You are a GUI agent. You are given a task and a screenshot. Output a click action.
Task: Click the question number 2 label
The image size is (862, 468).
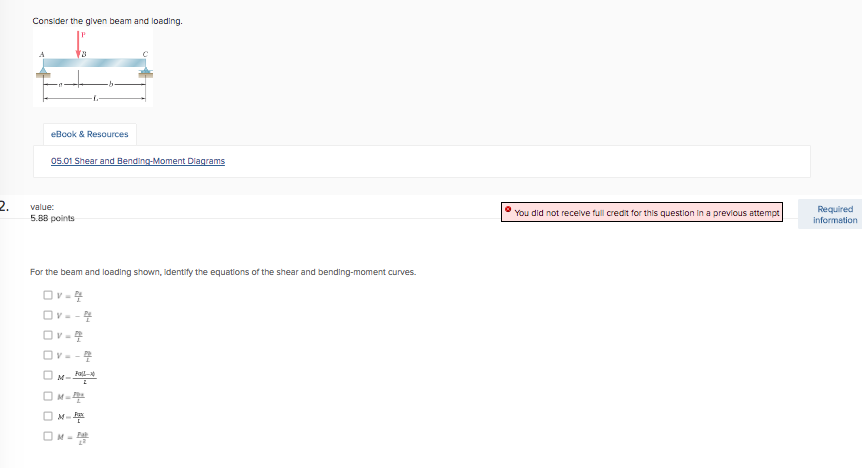4,206
